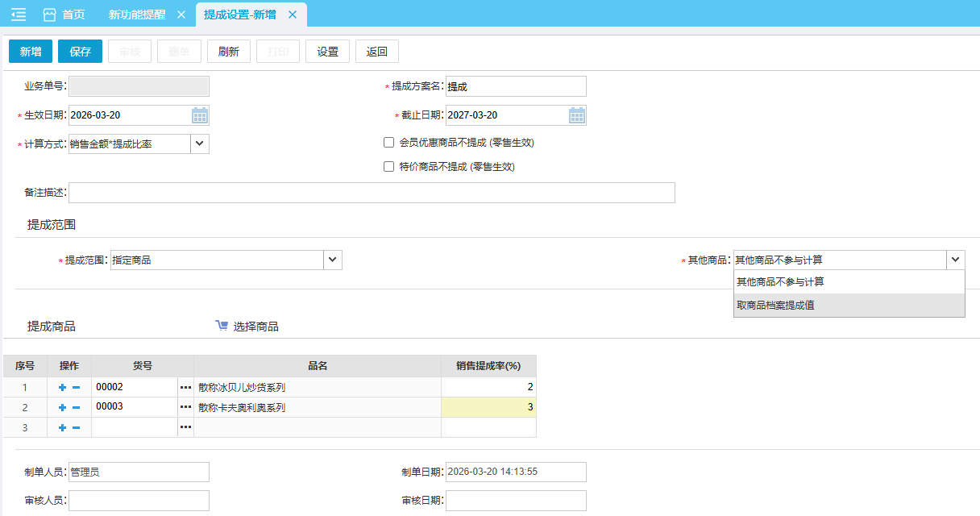This screenshot has height=516, width=980.
Task: Click the 保存 button
Action: 80,52
